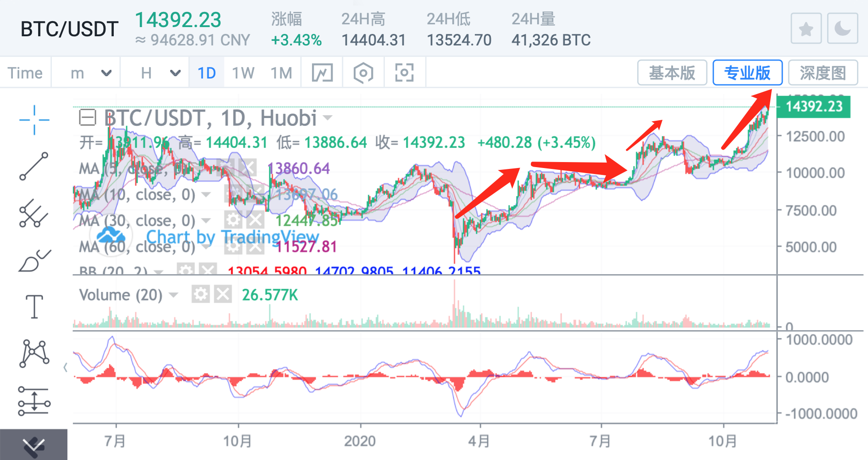Select the trend line drawing tool
Viewport: 868px width, 460px height.
[34, 166]
